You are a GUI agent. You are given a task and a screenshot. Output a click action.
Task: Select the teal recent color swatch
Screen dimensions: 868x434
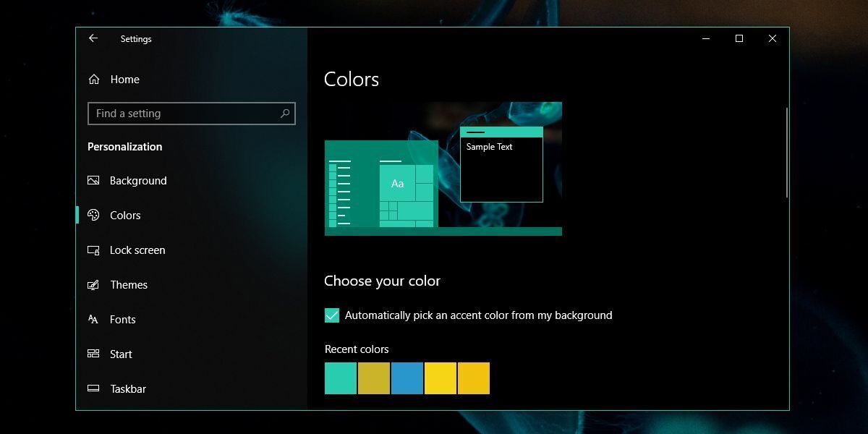coord(340,378)
